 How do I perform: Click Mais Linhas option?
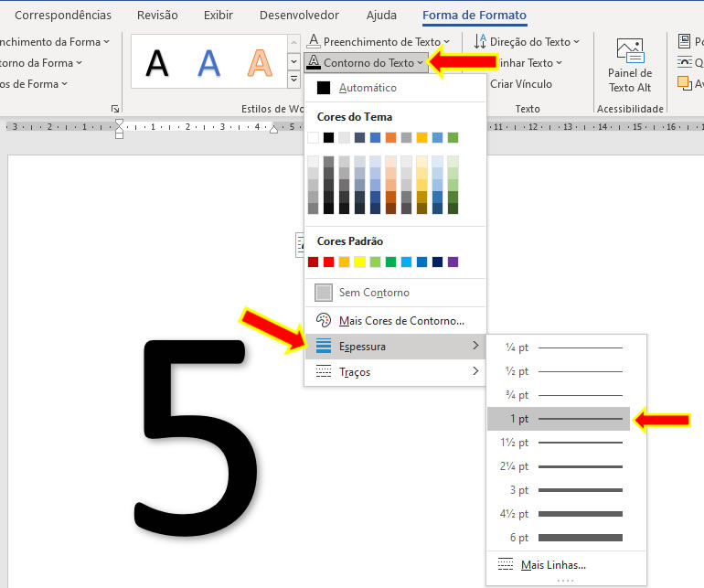566,564
